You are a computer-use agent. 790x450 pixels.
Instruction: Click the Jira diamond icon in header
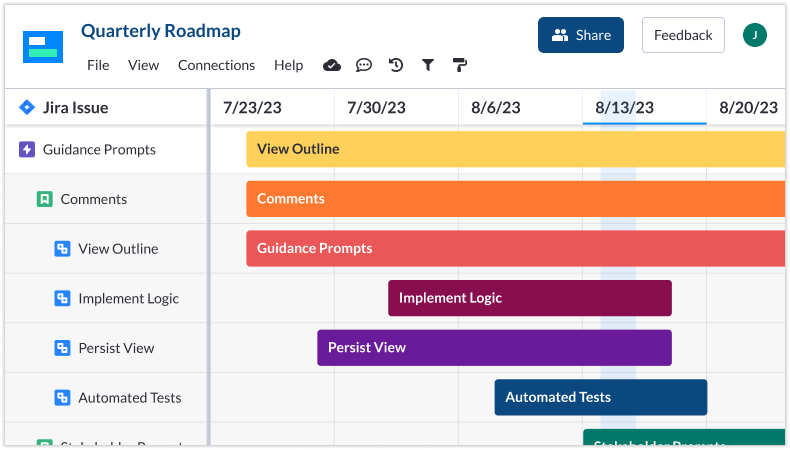(27, 107)
